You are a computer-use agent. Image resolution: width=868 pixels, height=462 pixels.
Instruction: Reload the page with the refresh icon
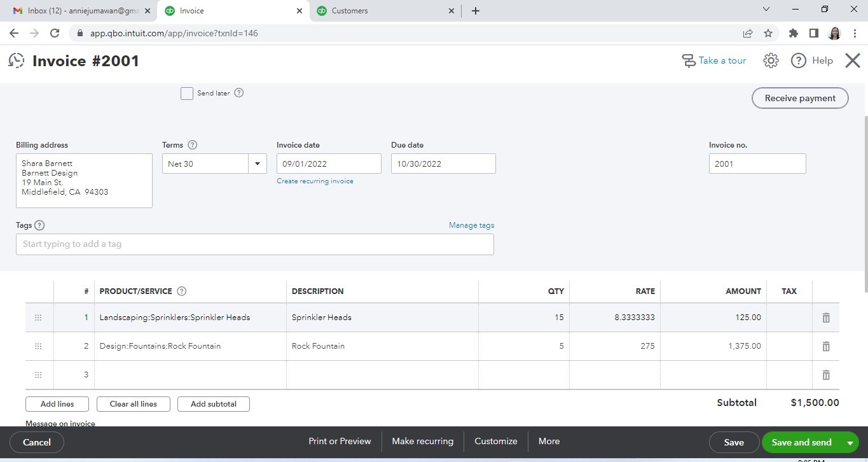click(55, 33)
